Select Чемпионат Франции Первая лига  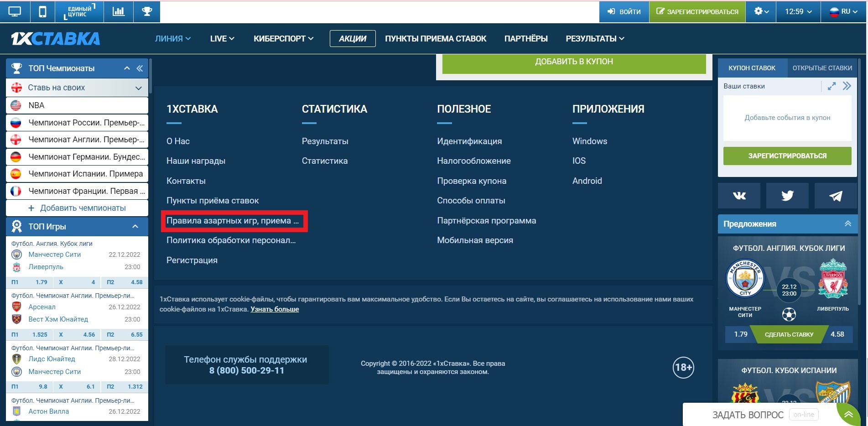tap(77, 191)
